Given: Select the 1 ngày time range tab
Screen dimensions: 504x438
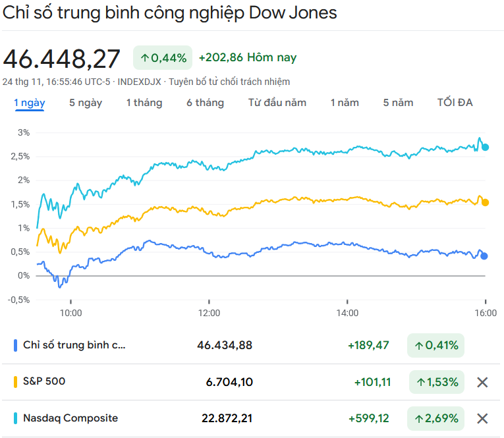Looking at the screenshot, I should click(x=30, y=103).
